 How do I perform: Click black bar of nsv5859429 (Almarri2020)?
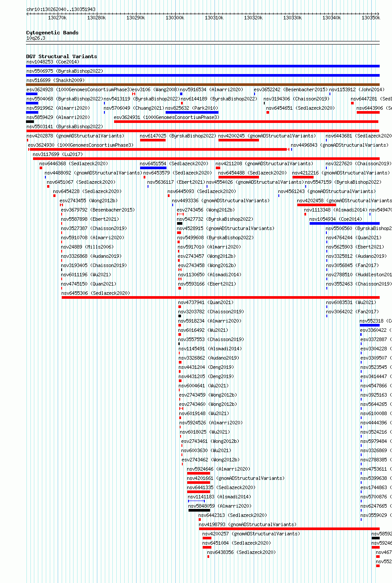[30, 122]
